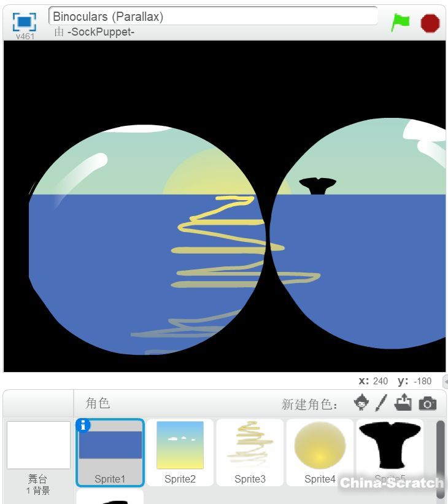Choose new sprite from library icon
Screen dimensions: 448x504
pos(361,403)
